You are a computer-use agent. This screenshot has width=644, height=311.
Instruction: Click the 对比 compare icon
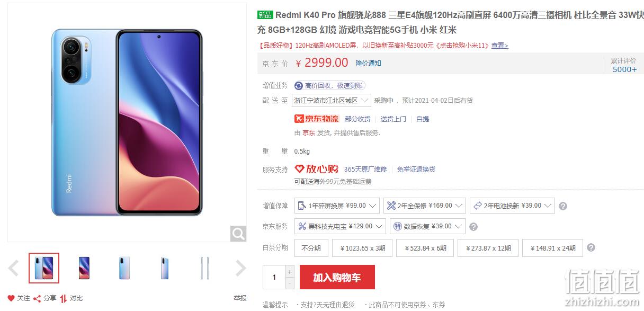point(64,298)
